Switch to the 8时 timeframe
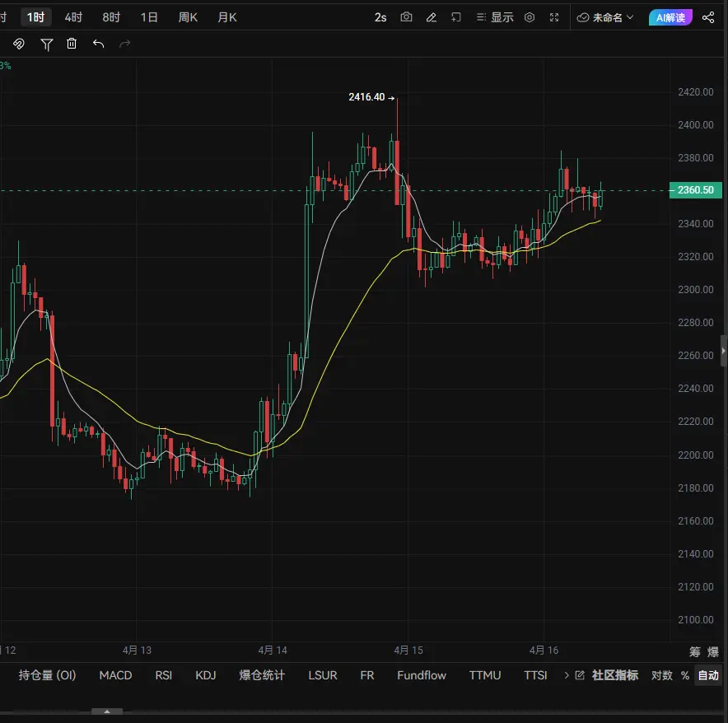The width and height of the screenshot is (728, 723). coord(111,17)
